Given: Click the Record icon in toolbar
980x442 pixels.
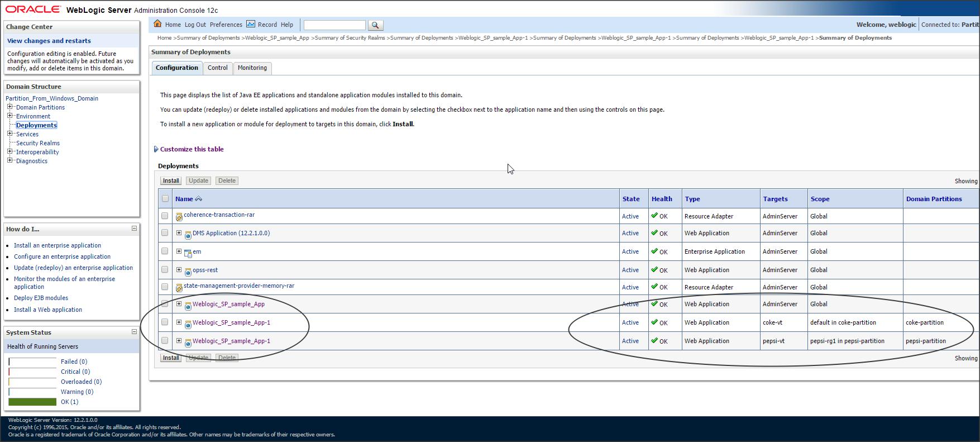Looking at the screenshot, I should pos(251,24).
